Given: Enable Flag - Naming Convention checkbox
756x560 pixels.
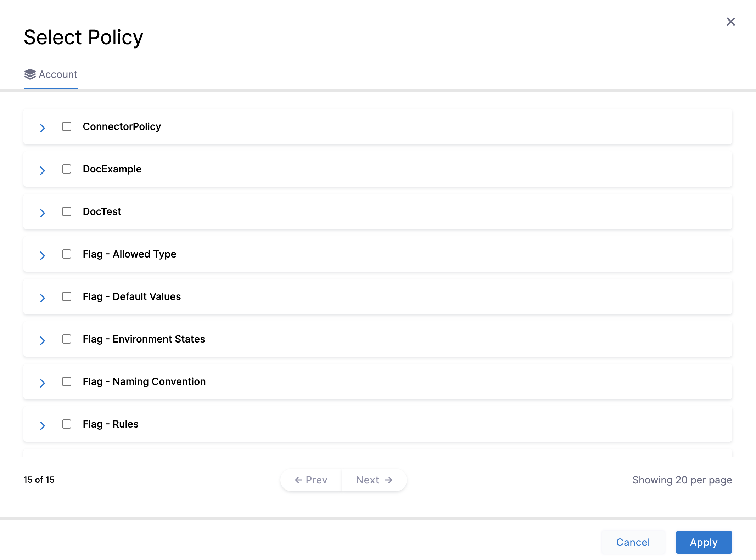Looking at the screenshot, I should [x=67, y=381].
